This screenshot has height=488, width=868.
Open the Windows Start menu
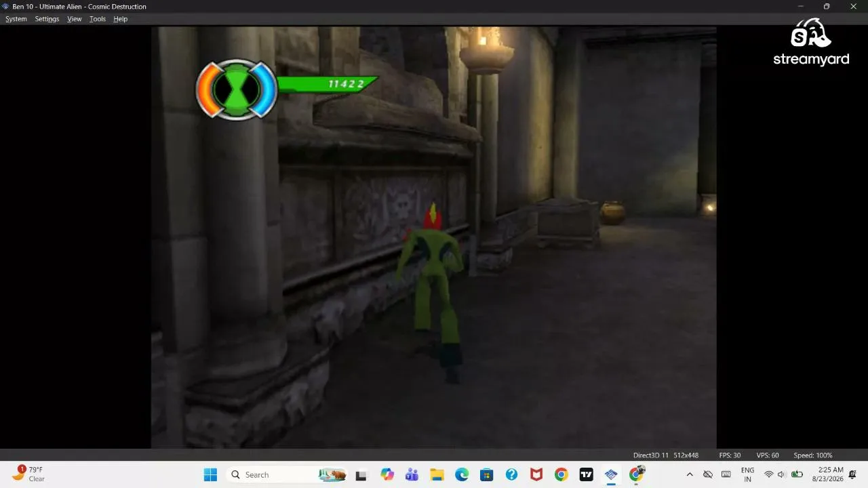210,474
